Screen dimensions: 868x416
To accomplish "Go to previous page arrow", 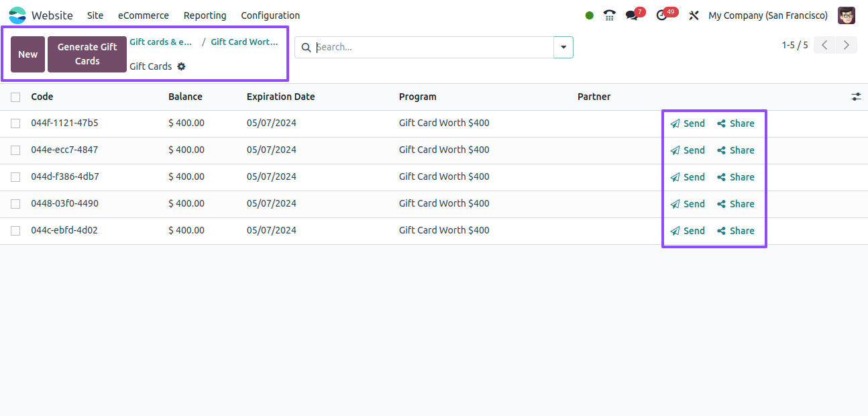I will [824, 45].
